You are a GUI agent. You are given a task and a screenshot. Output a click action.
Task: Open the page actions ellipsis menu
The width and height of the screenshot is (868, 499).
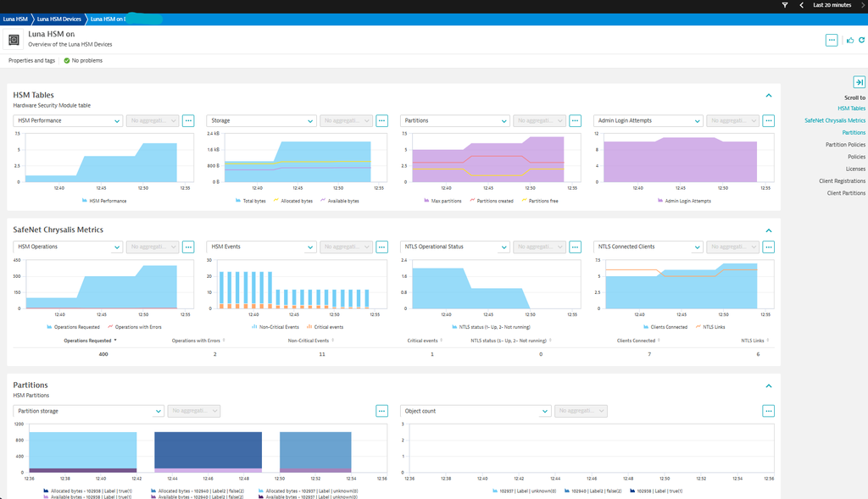pos(832,40)
